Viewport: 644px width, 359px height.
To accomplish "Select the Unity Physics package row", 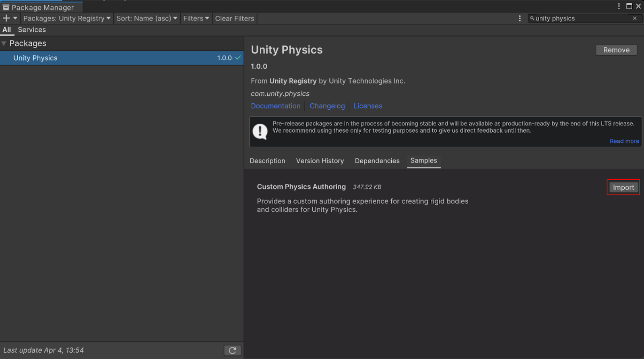I will pos(122,58).
